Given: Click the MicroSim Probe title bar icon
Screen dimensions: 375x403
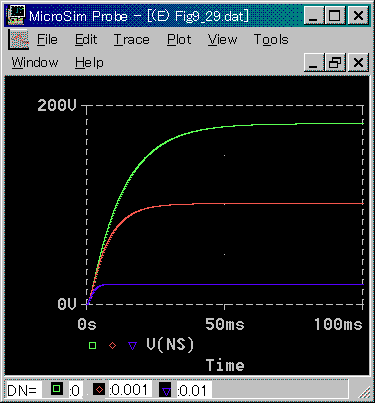Looking at the screenshot, I should (15, 15).
